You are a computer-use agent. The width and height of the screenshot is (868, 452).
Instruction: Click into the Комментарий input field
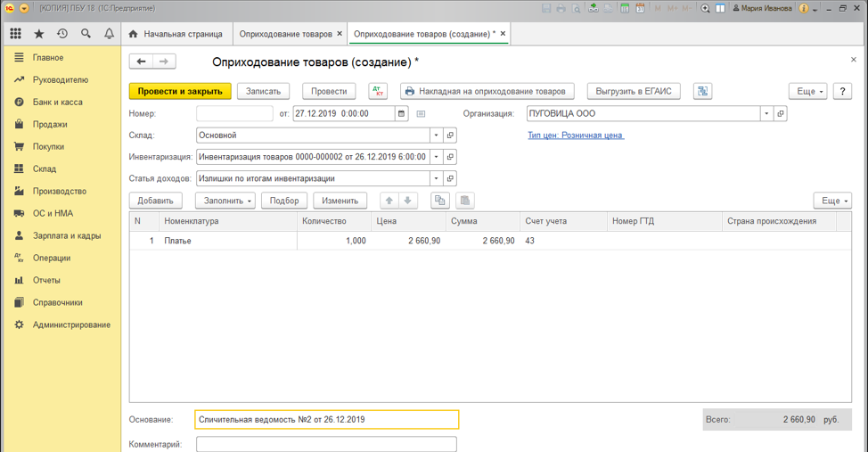tap(326, 444)
